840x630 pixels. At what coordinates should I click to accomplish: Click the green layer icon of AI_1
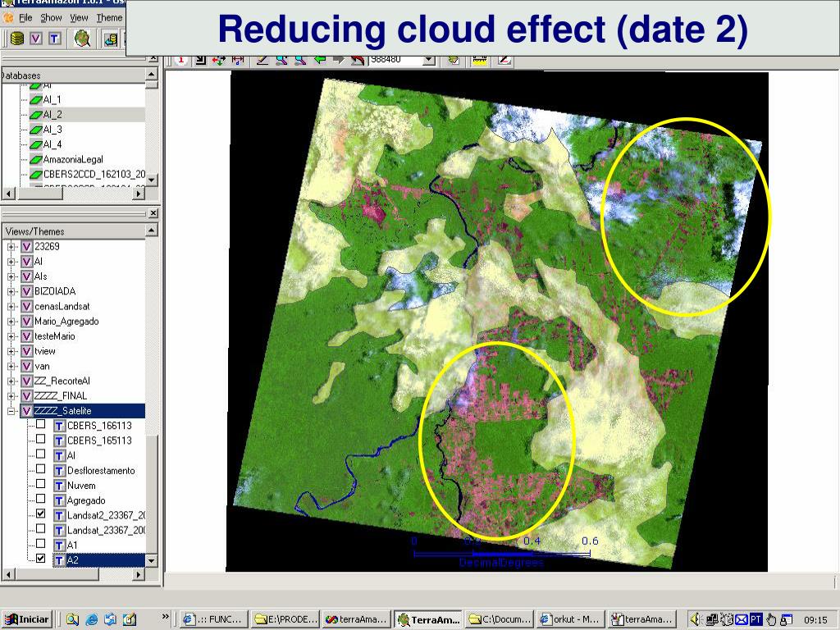(x=36, y=99)
